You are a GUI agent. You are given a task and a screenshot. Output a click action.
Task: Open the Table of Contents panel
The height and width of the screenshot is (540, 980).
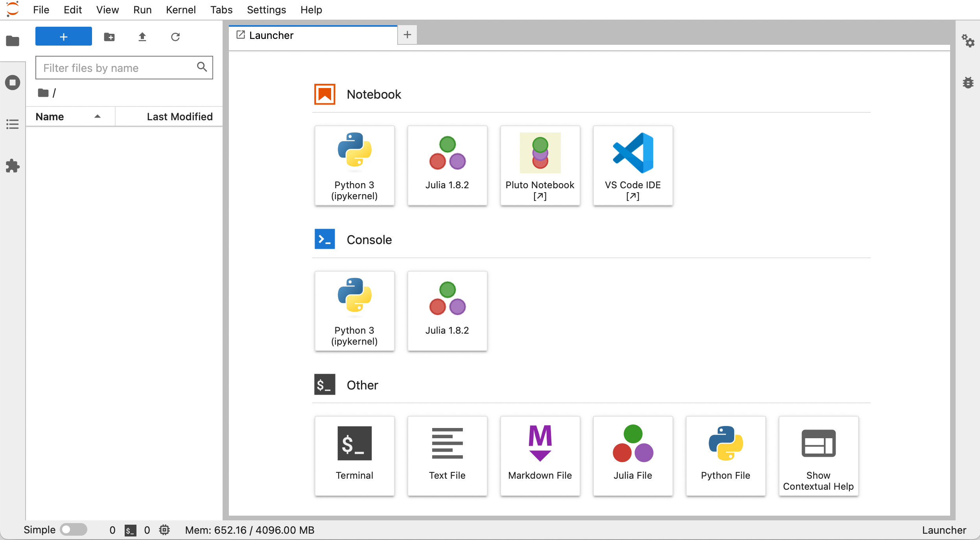click(x=13, y=124)
